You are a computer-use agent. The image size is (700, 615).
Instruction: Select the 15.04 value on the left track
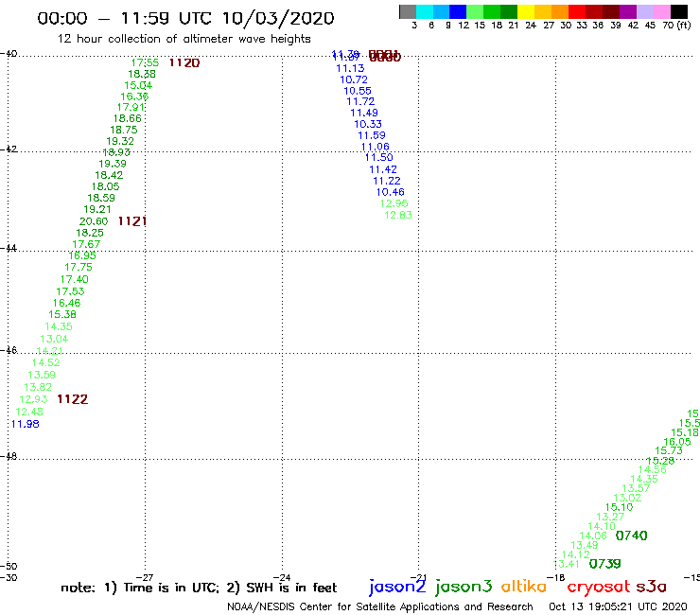pyautogui.click(x=138, y=85)
